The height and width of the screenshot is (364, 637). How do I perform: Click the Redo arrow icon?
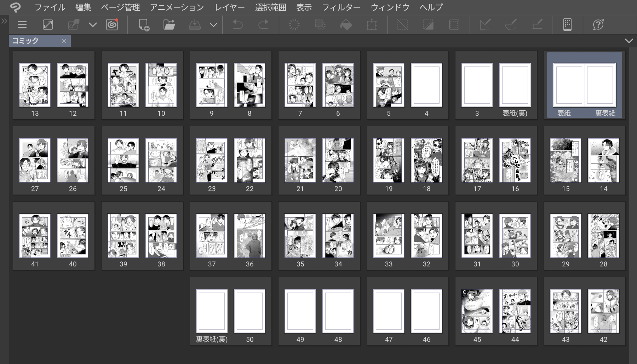click(x=263, y=25)
